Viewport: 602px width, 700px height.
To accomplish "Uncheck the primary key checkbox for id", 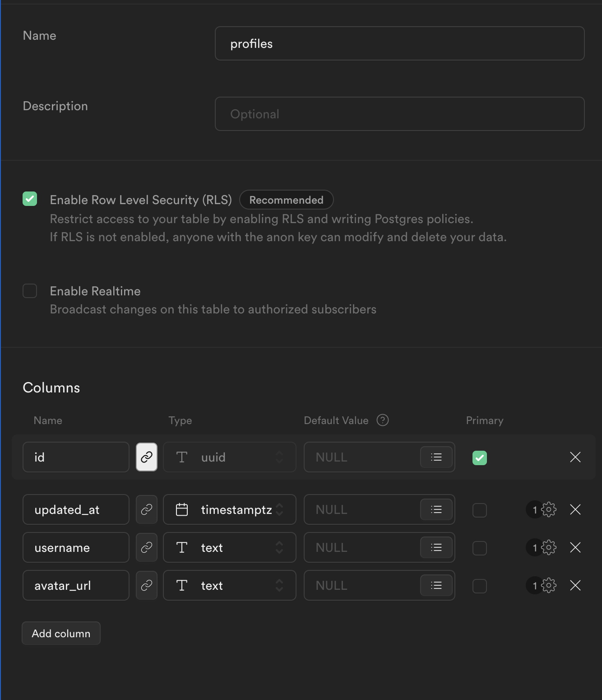I will tap(479, 457).
